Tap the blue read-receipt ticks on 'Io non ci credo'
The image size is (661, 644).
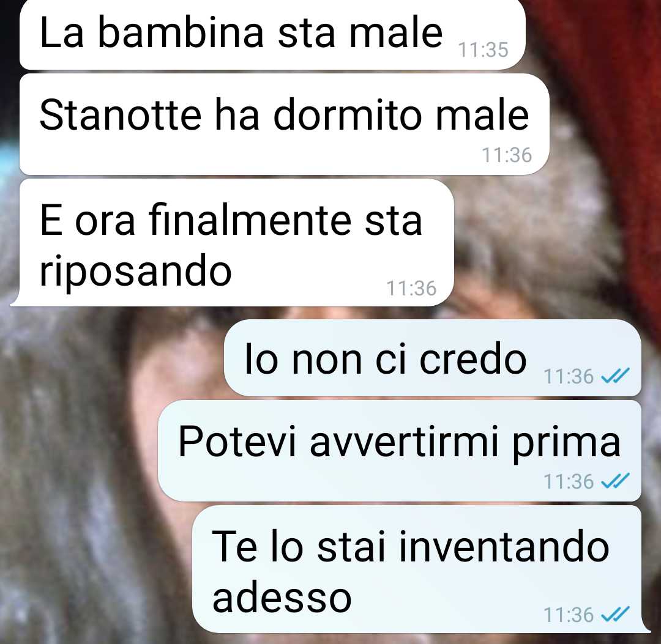[615, 376]
